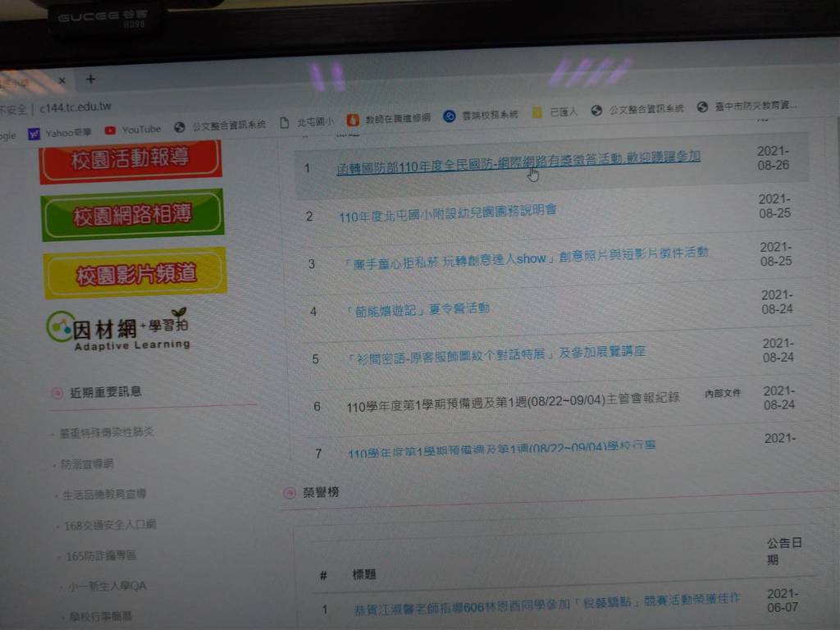Open the 學校行事簡曆 sidebar link
Viewport: 840px width, 630px height.
click(x=100, y=616)
